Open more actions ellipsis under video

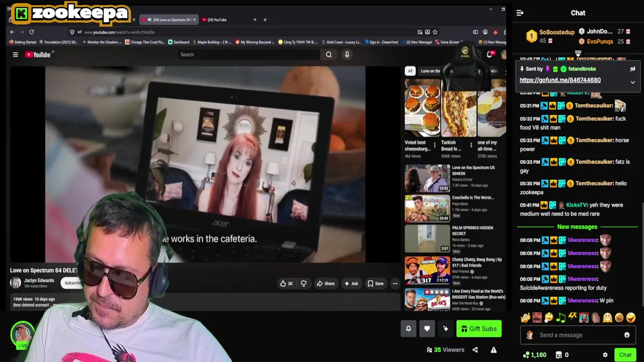coord(395,284)
